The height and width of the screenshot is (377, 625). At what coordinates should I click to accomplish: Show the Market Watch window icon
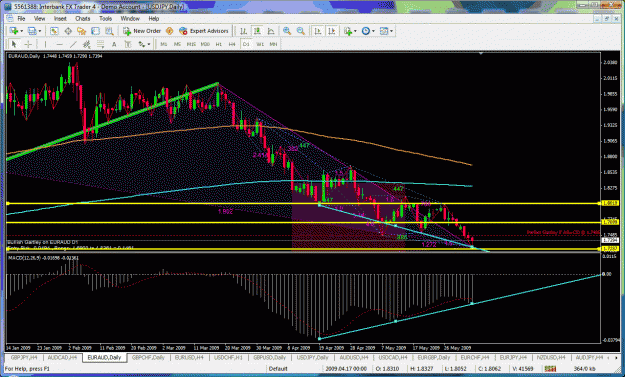click(54, 31)
